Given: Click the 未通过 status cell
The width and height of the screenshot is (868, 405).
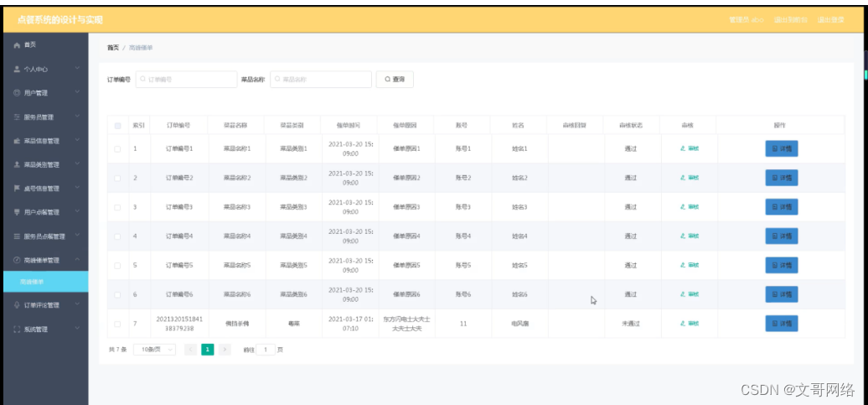Looking at the screenshot, I should (x=631, y=324).
